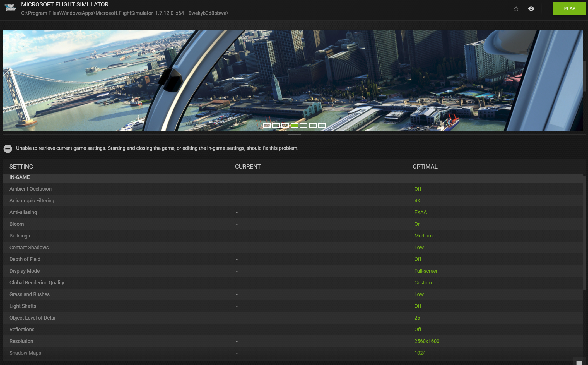Select the second screenshot carousel indicator

[276, 125]
